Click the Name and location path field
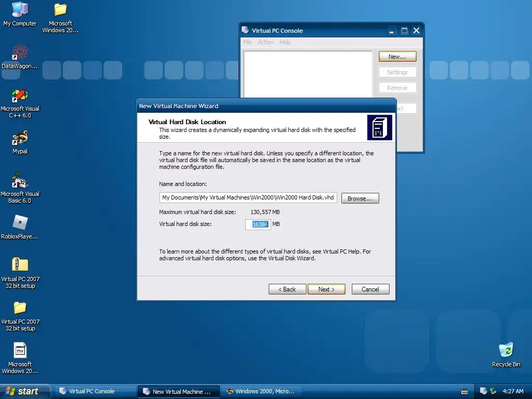Viewport: 532px width, 399px height. click(x=248, y=197)
